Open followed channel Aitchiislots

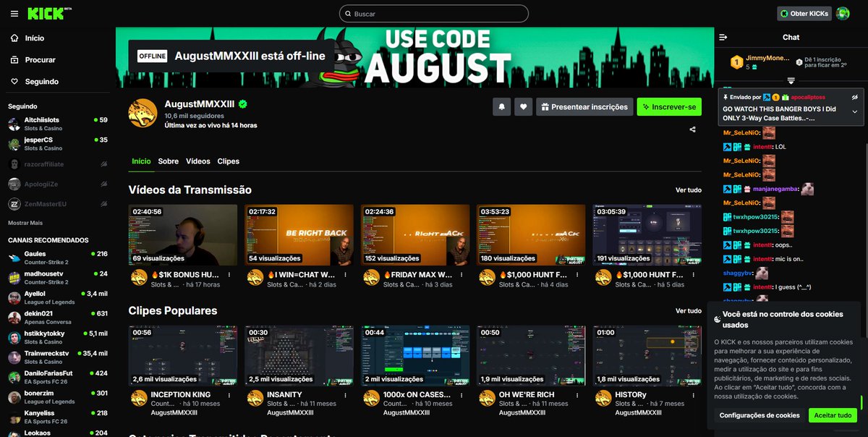click(57, 124)
